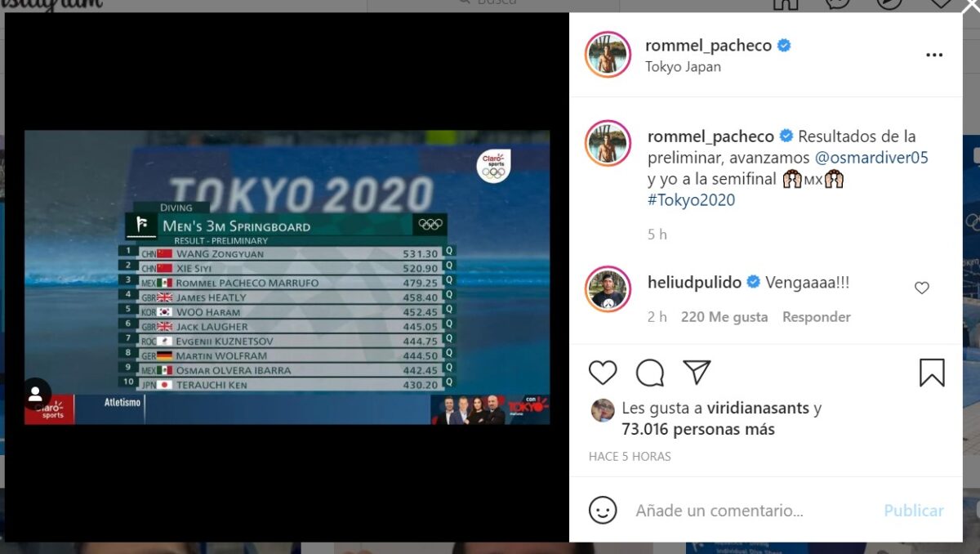
Task: Open rommel_pacheco profile picture in the header
Action: [608, 55]
